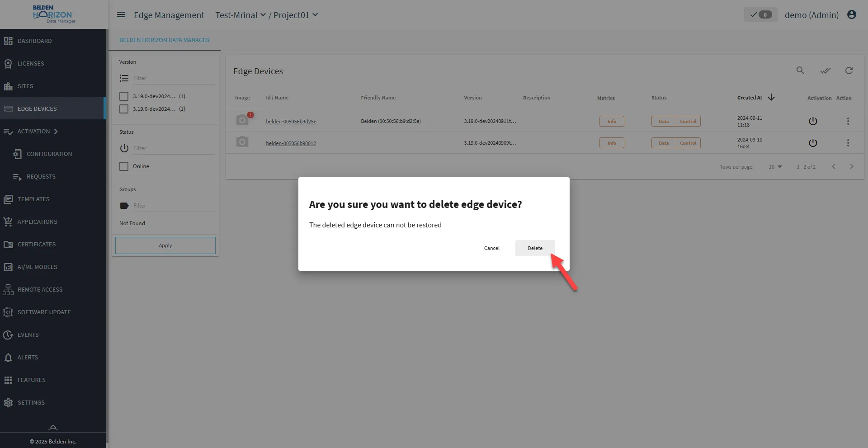Image resolution: width=868 pixels, height=448 pixels.
Task: Open the belden-005056b90012 device link
Action: (291, 143)
